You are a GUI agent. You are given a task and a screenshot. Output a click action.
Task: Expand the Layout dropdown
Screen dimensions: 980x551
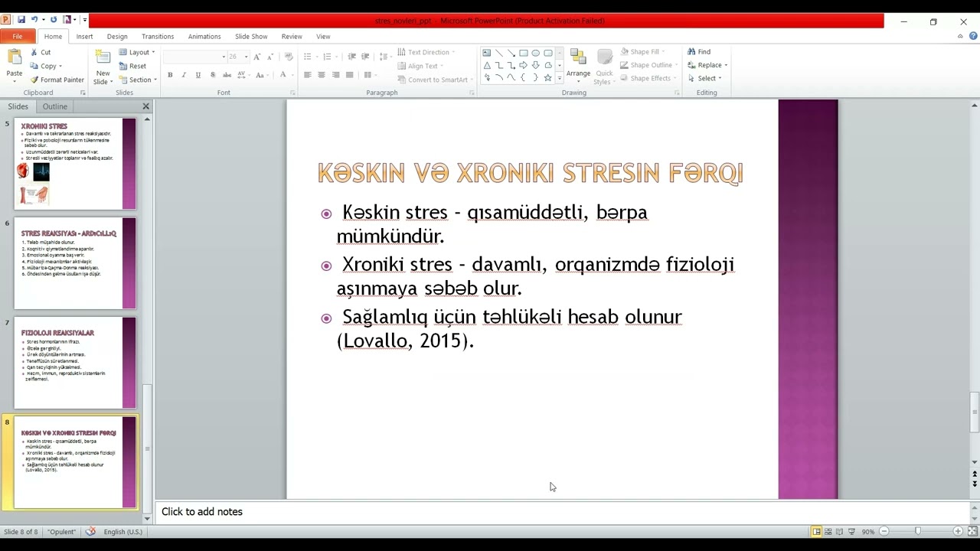(x=136, y=52)
